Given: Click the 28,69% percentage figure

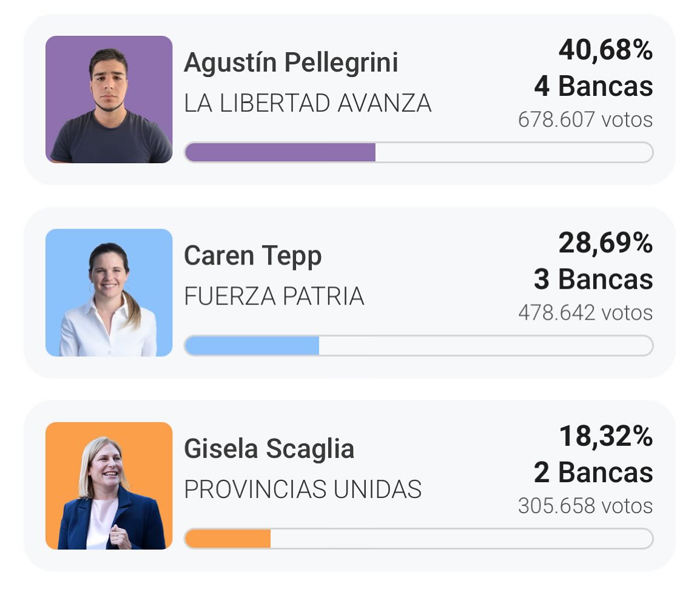Looking at the screenshot, I should 605,243.
